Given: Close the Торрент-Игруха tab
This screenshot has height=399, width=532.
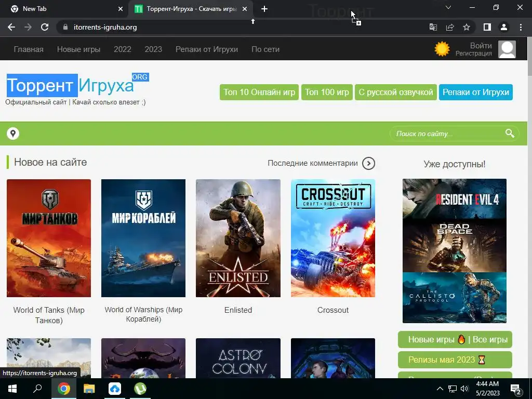Looking at the screenshot, I should (245, 9).
